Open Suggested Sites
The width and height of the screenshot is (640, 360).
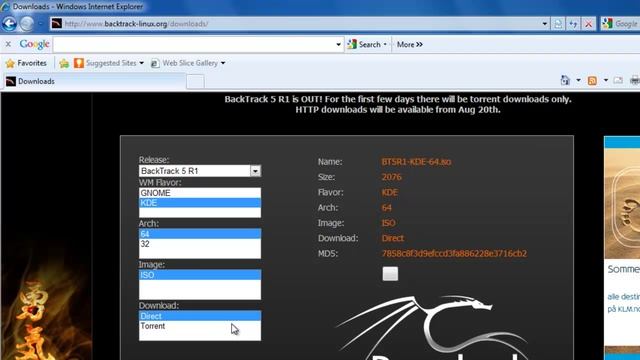(109, 63)
